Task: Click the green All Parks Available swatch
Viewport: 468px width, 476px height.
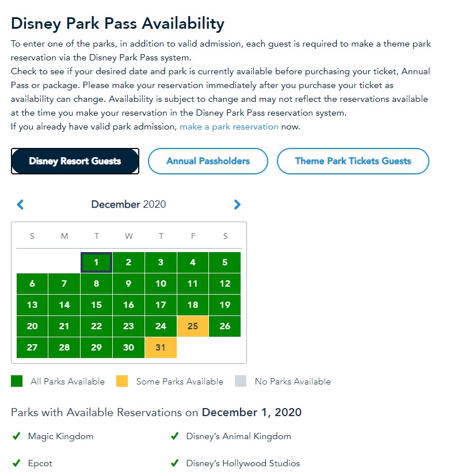Action: tap(17, 381)
